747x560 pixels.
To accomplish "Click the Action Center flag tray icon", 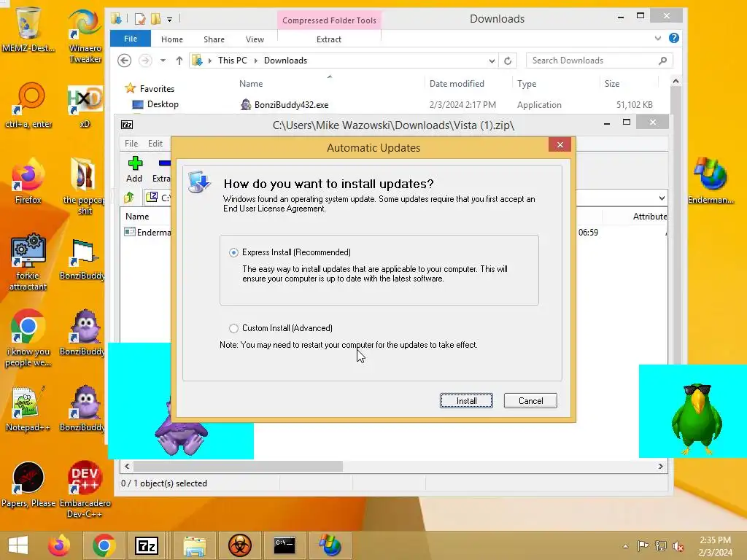I will pos(643,546).
